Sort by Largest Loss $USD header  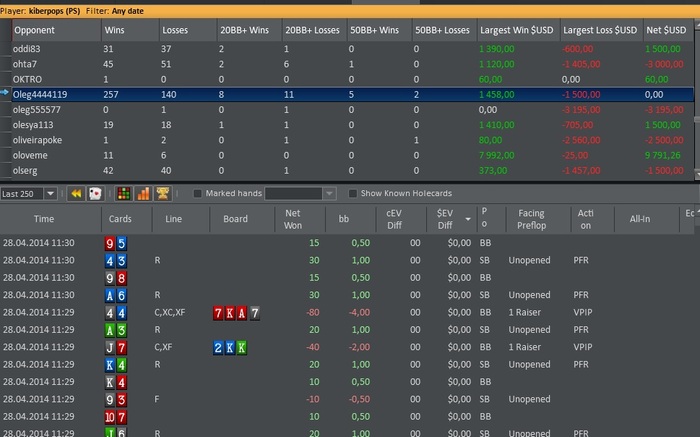(602, 30)
